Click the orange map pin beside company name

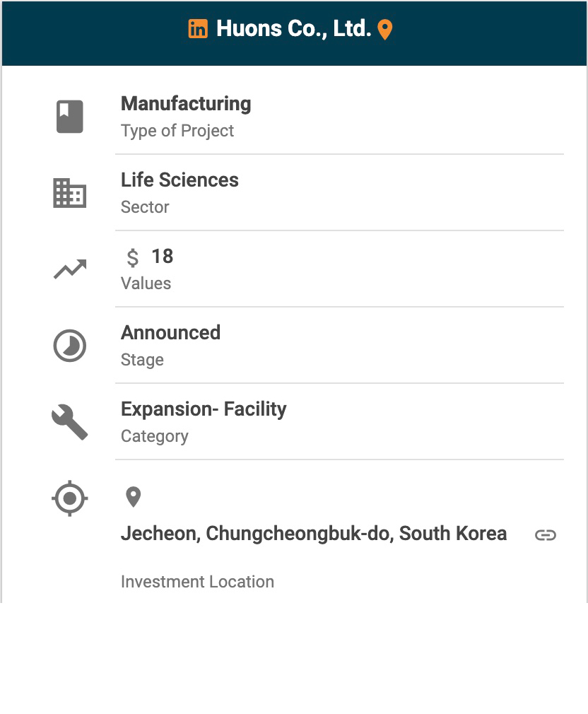click(385, 30)
